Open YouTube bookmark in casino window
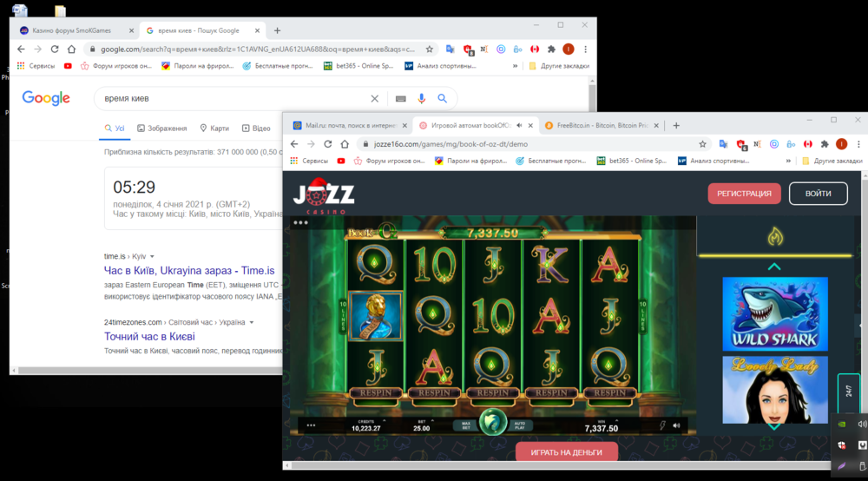Image resolution: width=868 pixels, height=481 pixels. coord(341,161)
